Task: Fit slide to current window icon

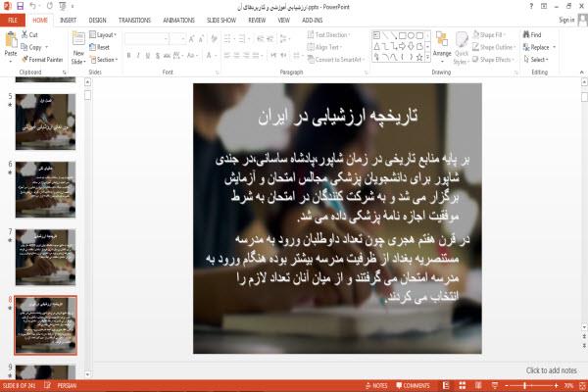Action: (582, 385)
